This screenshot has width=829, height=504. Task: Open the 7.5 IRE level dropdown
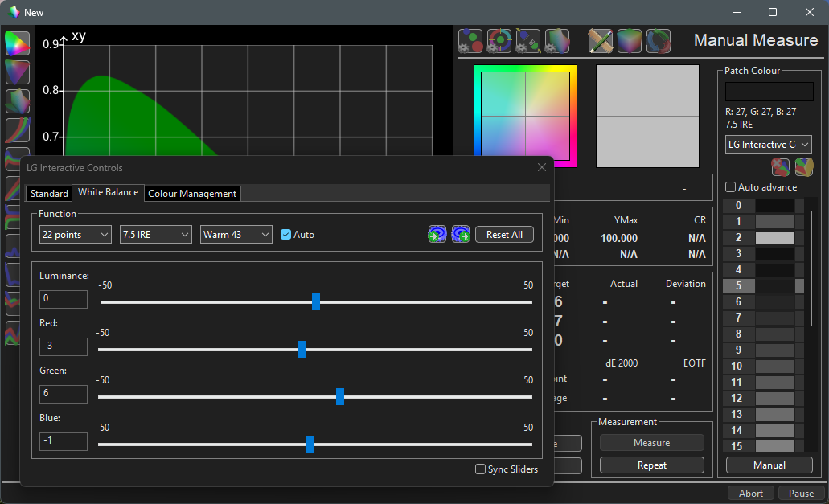pyautogui.click(x=155, y=235)
